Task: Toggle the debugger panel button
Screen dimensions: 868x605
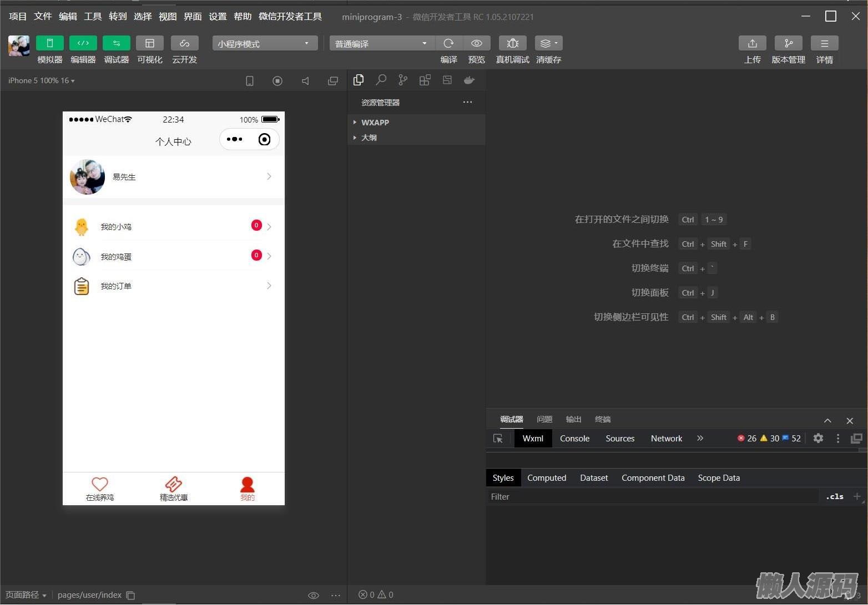Action: pyautogui.click(x=116, y=43)
